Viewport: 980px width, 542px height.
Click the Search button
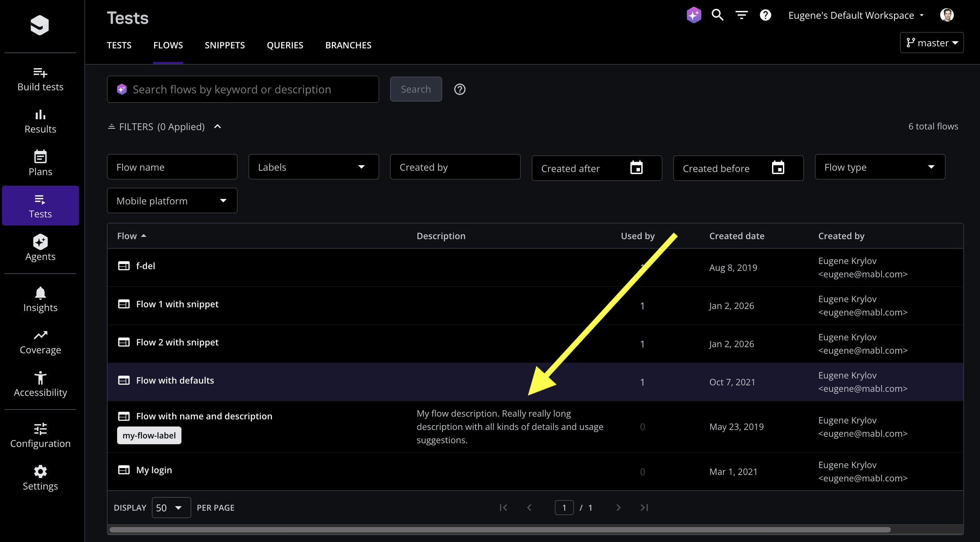(x=416, y=89)
